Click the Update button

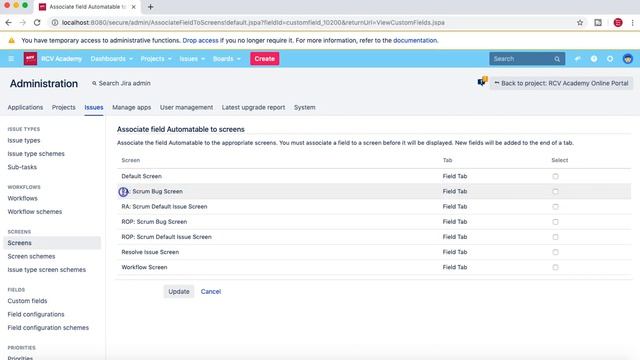(179, 291)
